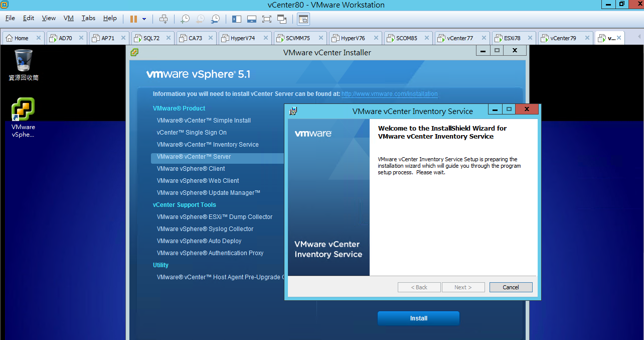This screenshot has height=340, width=644.
Task: Open the Help menu
Action: click(x=110, y=18)
